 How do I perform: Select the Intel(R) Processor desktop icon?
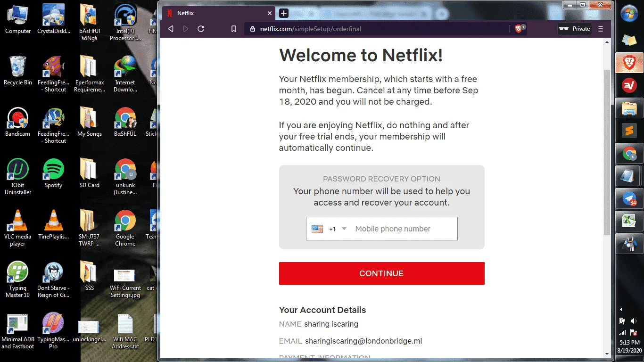point(125,23)
